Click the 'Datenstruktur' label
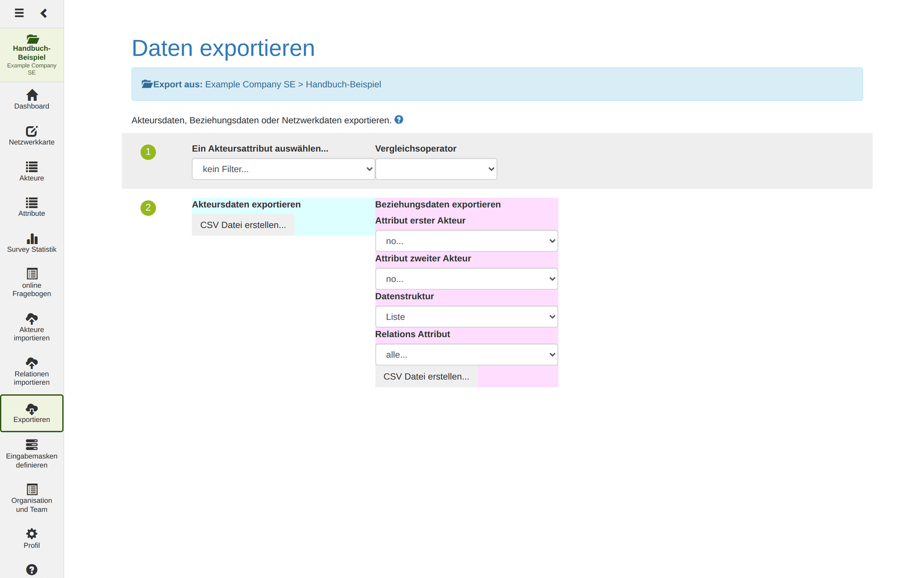The height and width of the screenshot is (578, 924). click(x=405, y=296)
